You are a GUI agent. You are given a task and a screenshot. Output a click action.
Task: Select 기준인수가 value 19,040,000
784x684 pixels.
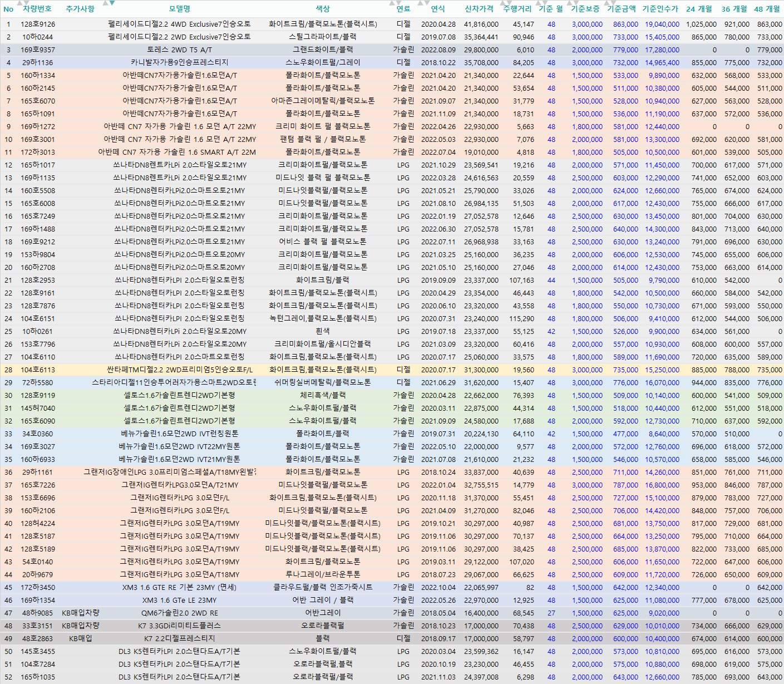pyautogui.click(x=662, y=24)
